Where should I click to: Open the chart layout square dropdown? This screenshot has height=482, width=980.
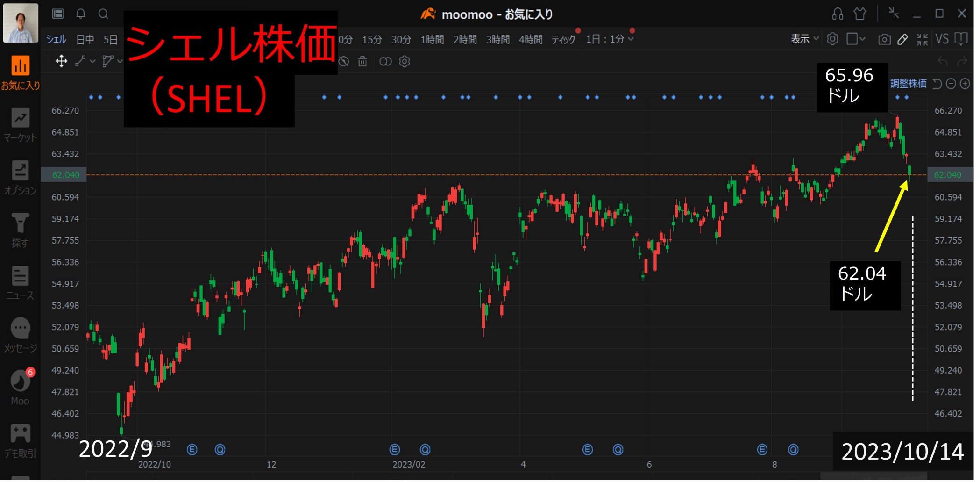tap(856, 39)
